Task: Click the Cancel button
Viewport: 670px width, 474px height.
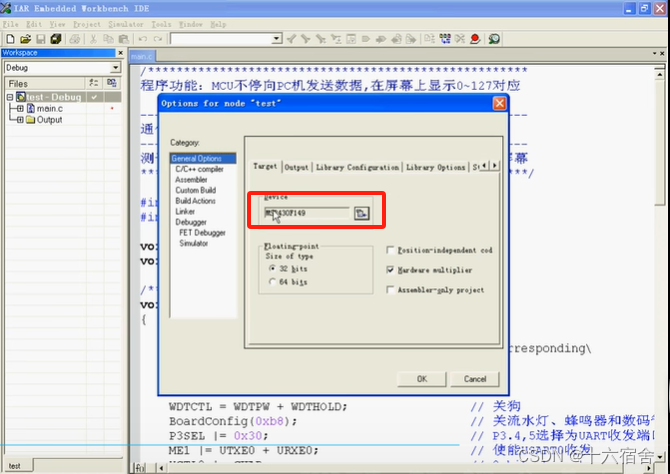Action: (x=475, y=379)
